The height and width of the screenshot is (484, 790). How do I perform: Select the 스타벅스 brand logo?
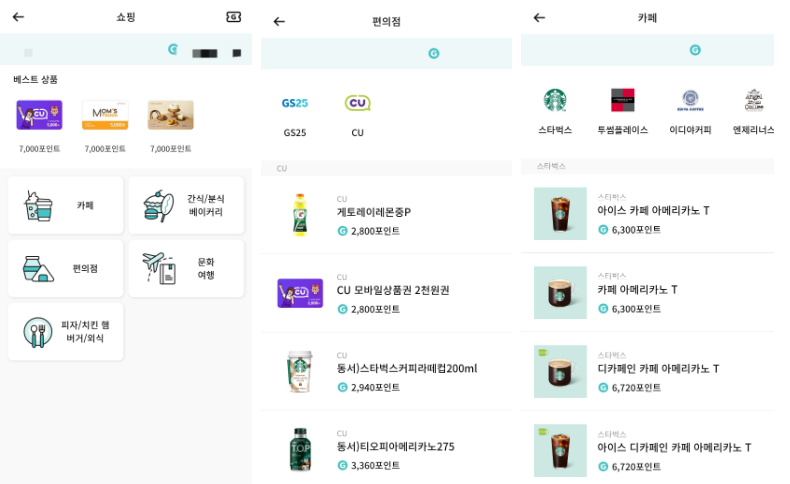[555, 100]
